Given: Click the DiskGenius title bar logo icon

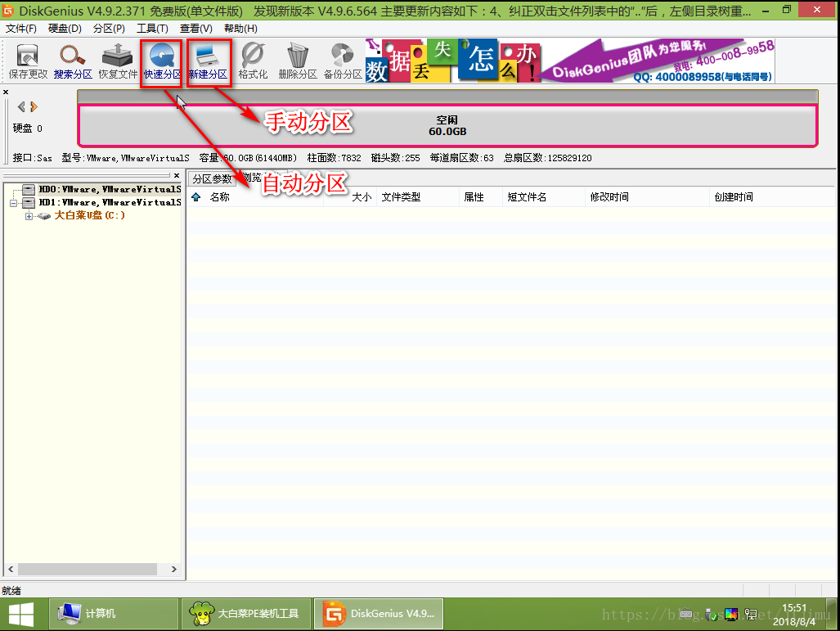Looking at the screenshot, I should [8, 10].
